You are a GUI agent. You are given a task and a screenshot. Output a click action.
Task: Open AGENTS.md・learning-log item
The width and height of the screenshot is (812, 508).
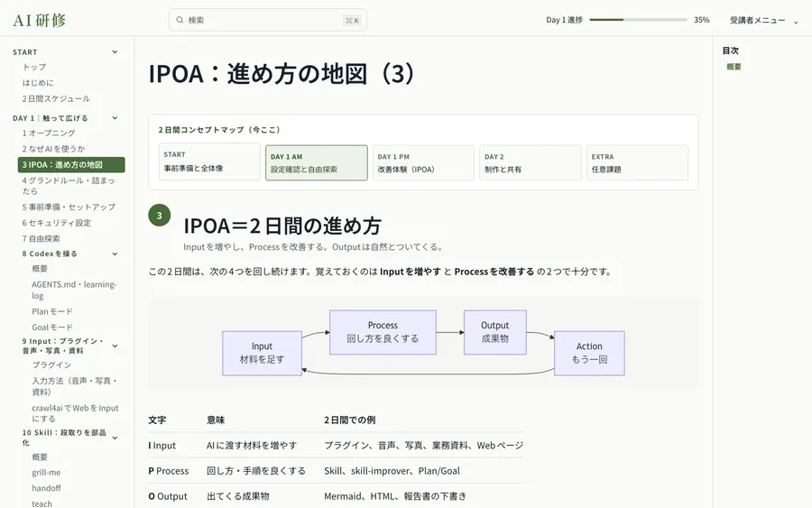tap(74, 290)
